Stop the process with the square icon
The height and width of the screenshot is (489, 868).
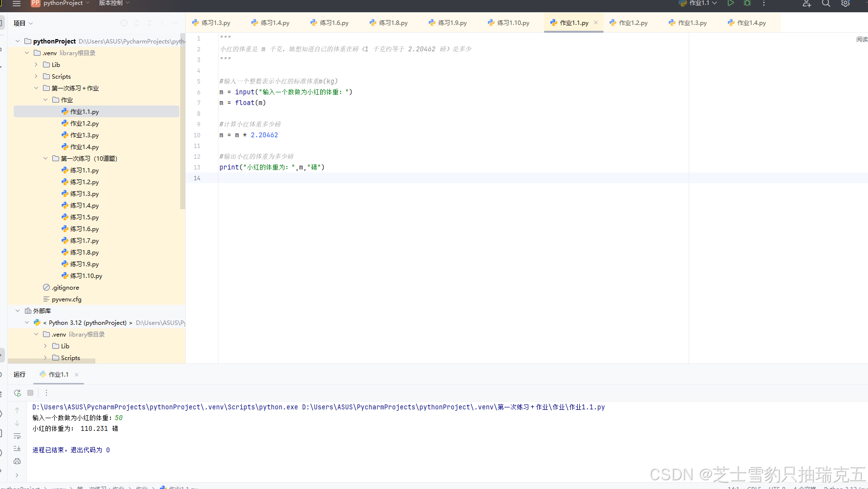click(x=30, y=393)
